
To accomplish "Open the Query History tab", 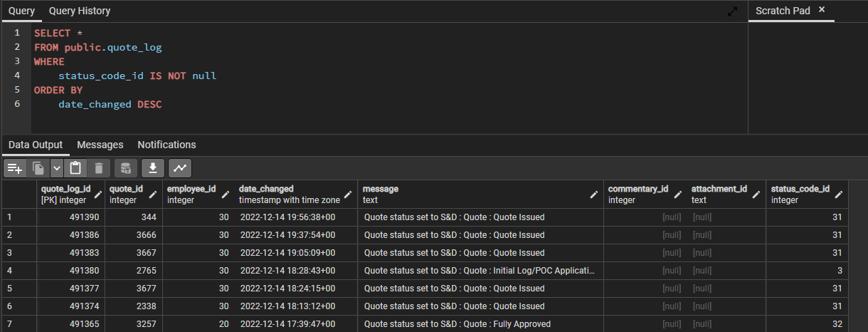I will point(80,11).
